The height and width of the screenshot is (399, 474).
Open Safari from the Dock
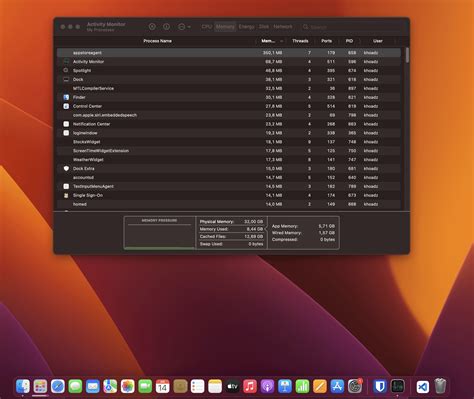coord(58,386)
